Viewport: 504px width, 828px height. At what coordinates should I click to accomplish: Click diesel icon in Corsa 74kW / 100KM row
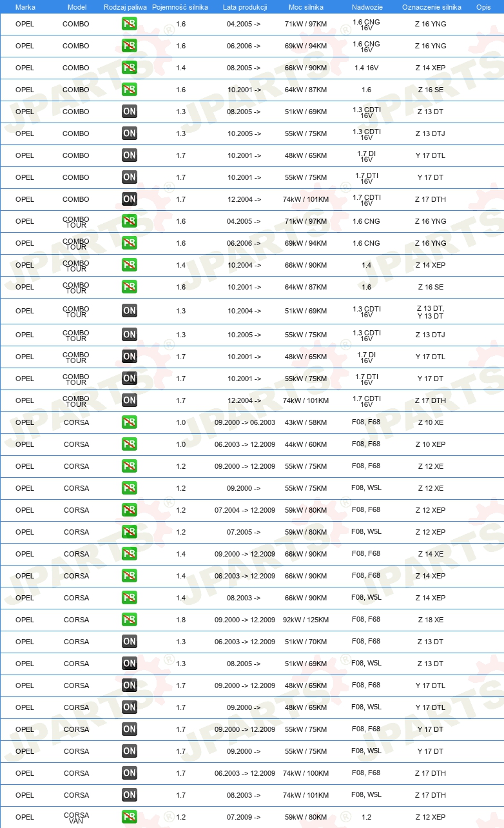(130, 773)
